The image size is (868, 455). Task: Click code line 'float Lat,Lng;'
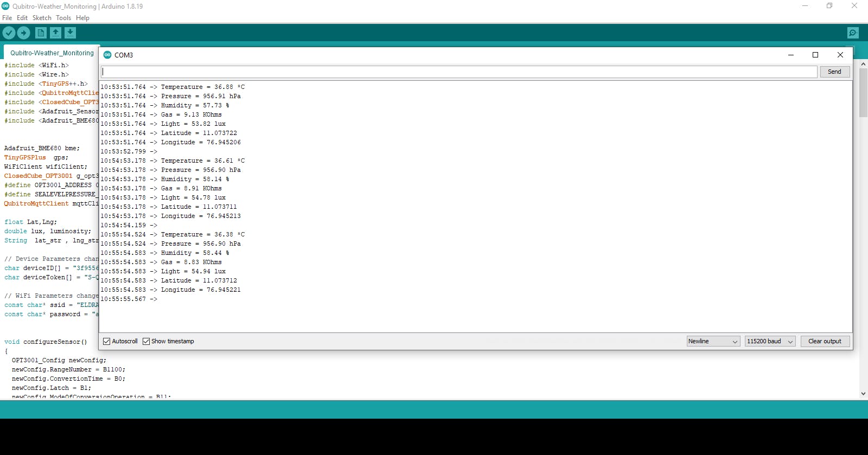tap(30, 222)
